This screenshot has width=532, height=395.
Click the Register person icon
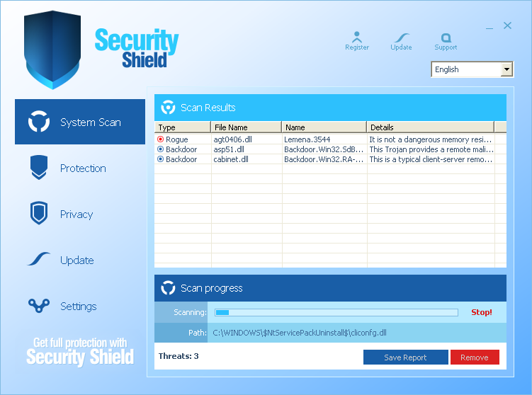(356, 37)
